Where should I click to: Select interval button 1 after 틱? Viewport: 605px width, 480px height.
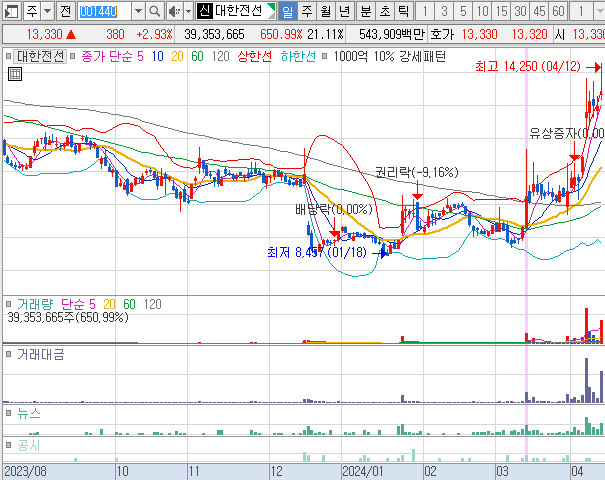[425, 11]
